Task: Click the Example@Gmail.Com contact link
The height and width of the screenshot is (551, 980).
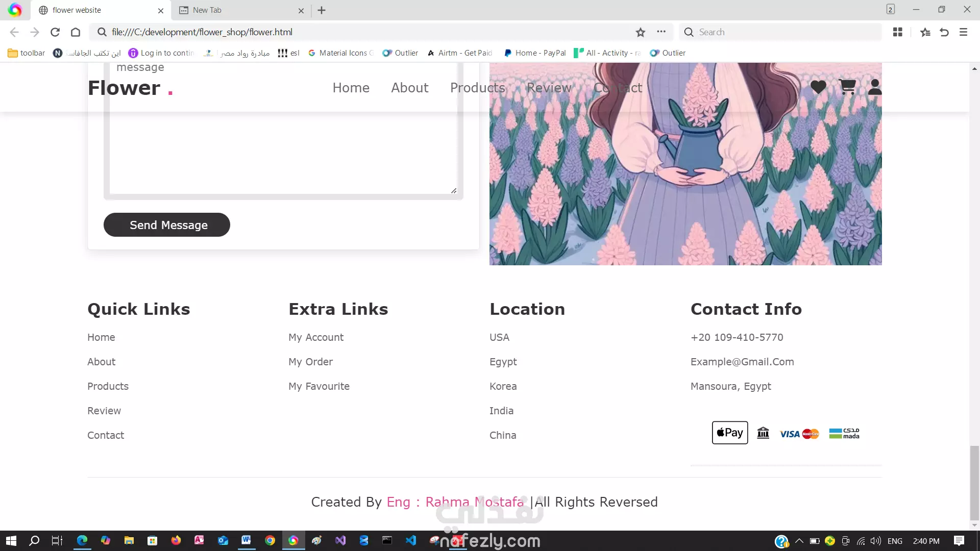Action: tap(742, 362)
